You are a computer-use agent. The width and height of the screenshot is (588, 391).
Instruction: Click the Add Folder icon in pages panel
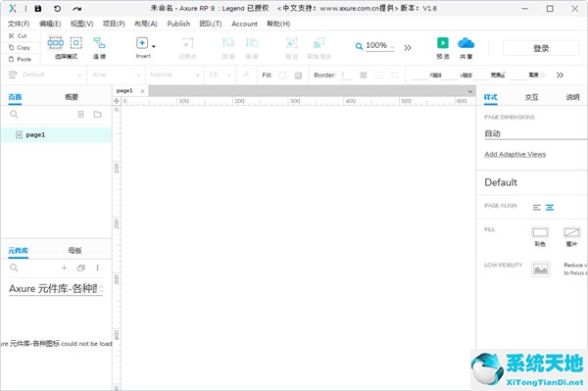tap(97, 115)
